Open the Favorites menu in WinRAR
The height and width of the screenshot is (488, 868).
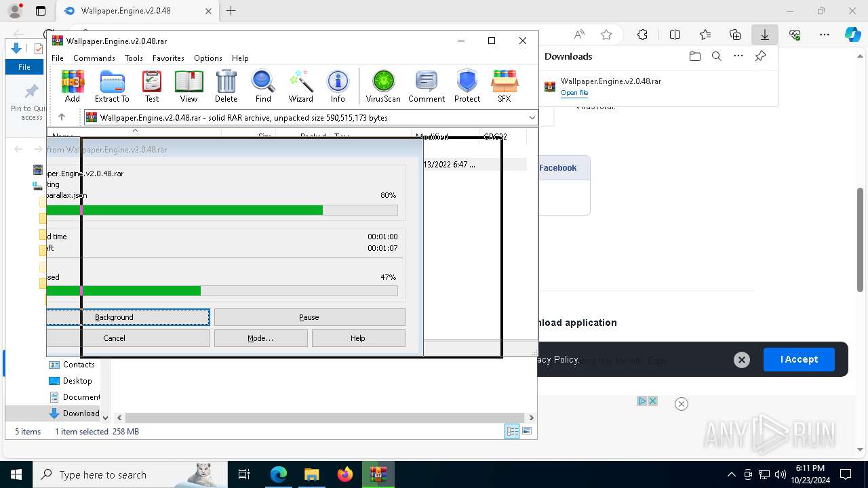pyautogui.click(x=168, y=58)
